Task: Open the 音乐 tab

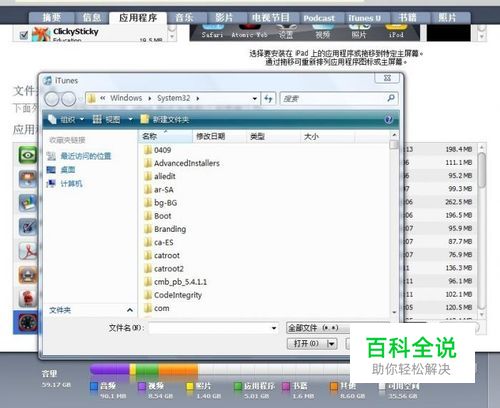Action: click(185, 18)
